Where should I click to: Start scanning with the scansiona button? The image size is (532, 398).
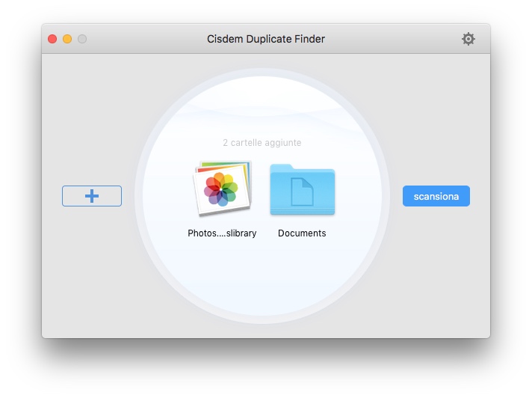pyautogui.click(x=436, y=196)
